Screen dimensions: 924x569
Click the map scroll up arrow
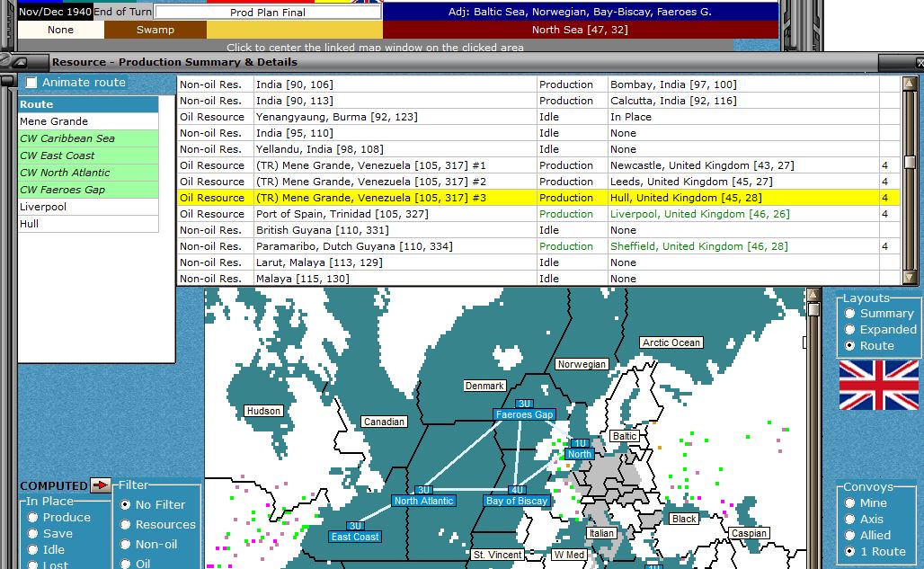click(813, 295)
